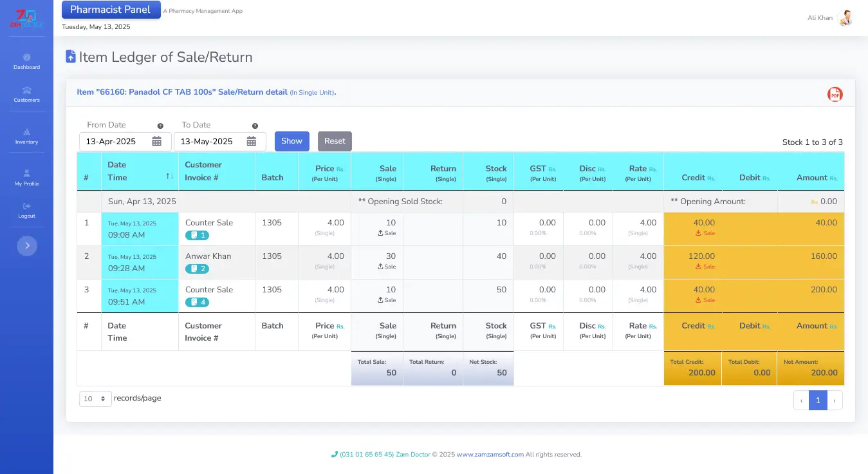Click the Ali Khan user avatar
The image size is (868, 474).
click(x=845, y=18)
